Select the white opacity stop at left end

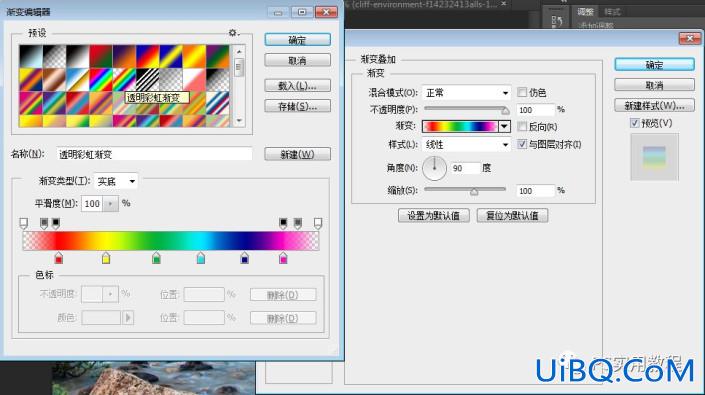(x=24, y=223)
